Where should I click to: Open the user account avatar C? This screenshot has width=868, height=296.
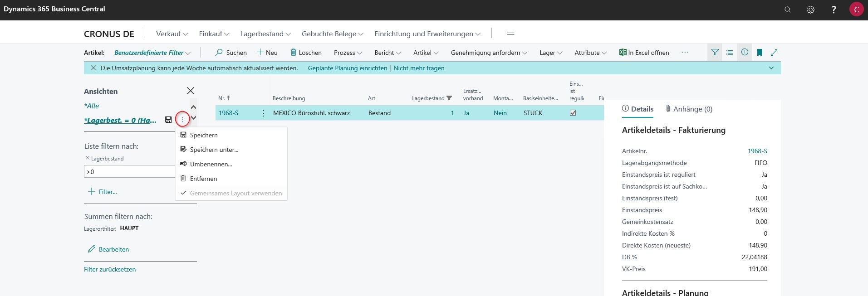click(x=856, y=10)
